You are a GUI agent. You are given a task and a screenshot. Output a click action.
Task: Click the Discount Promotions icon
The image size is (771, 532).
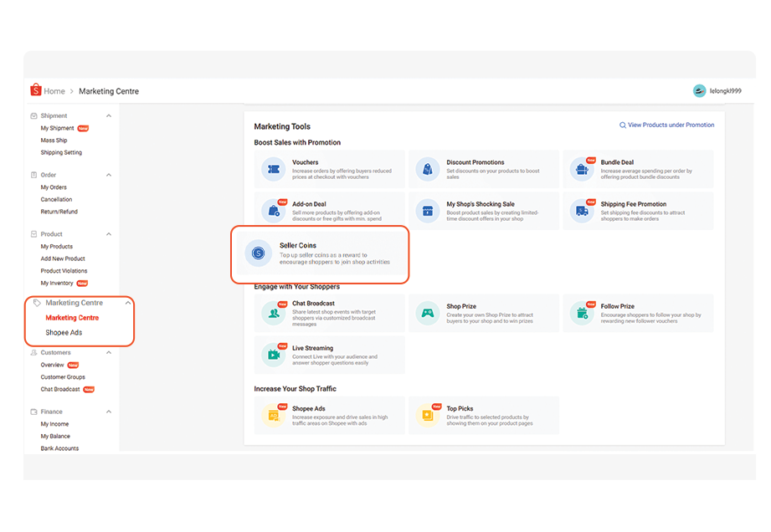(x=428, y=169)
